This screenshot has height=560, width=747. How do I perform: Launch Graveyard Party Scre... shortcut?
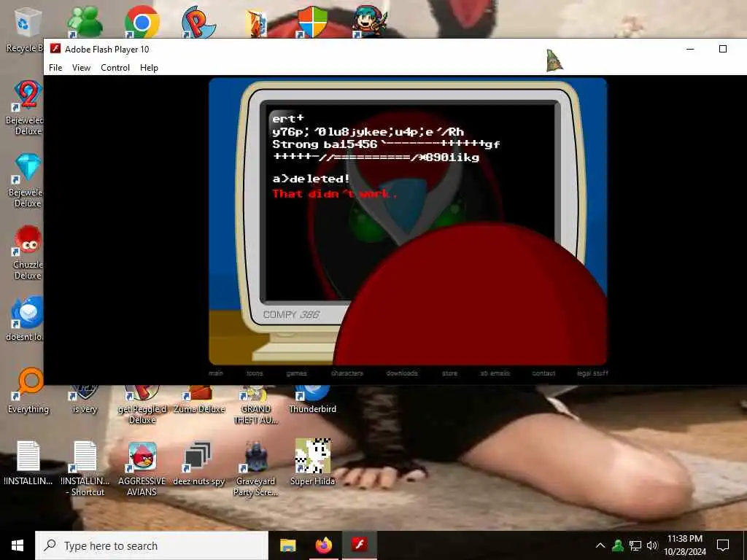pyautogui.click(x=256, y=468)
